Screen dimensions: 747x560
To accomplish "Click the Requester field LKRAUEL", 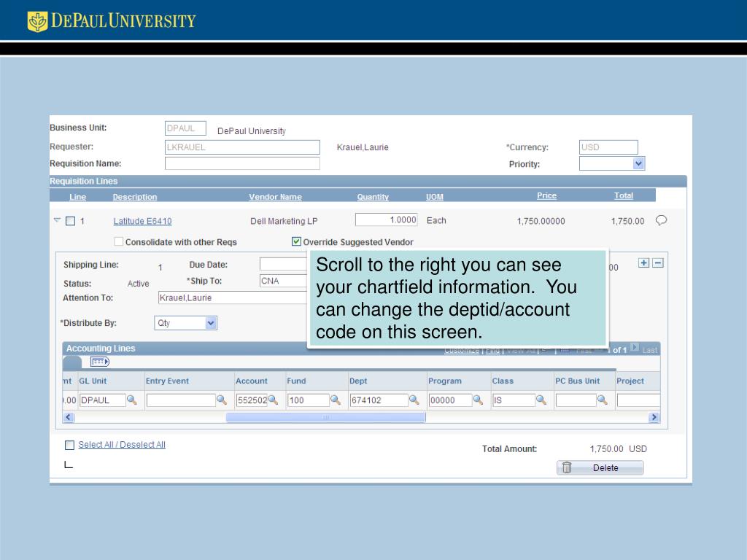I will [x=242, y=147].
